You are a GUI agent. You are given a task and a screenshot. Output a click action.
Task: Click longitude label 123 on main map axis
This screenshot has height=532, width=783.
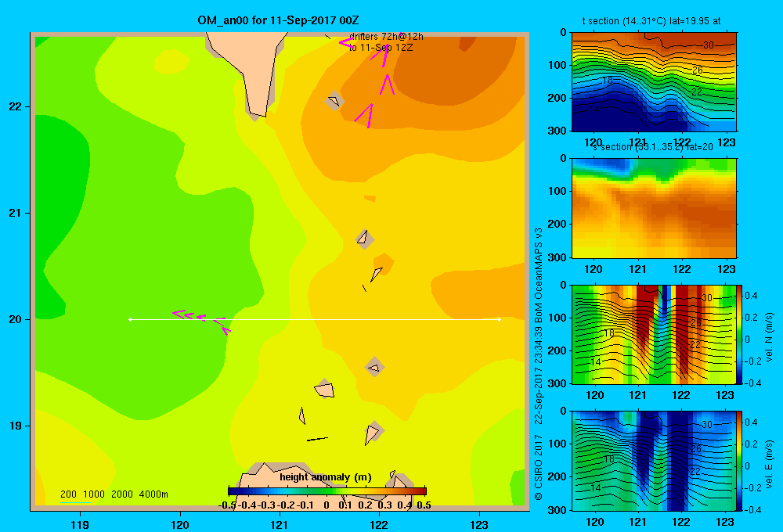[x=479, y=524]
